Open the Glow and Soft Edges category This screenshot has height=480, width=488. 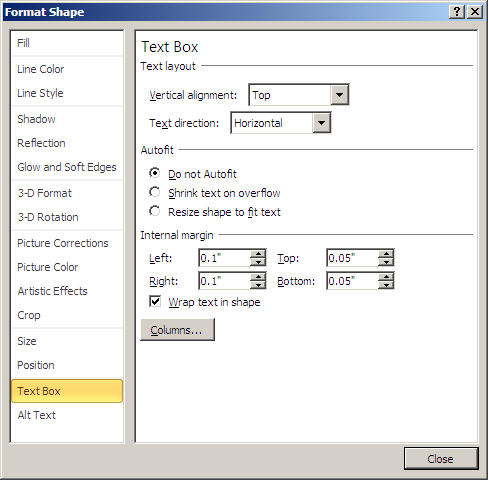pos(67,167)
